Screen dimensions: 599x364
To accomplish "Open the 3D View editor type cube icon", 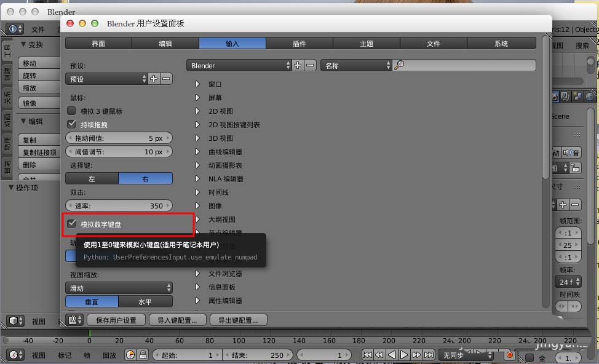I will tap(15, 321).
